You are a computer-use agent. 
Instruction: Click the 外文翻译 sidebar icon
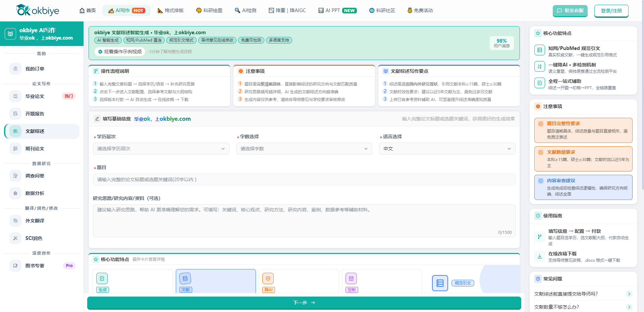(15, 221)
